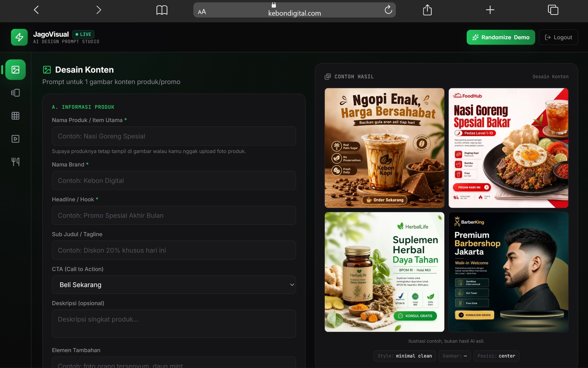Open the Safari share sheet icon

(427, 10)
